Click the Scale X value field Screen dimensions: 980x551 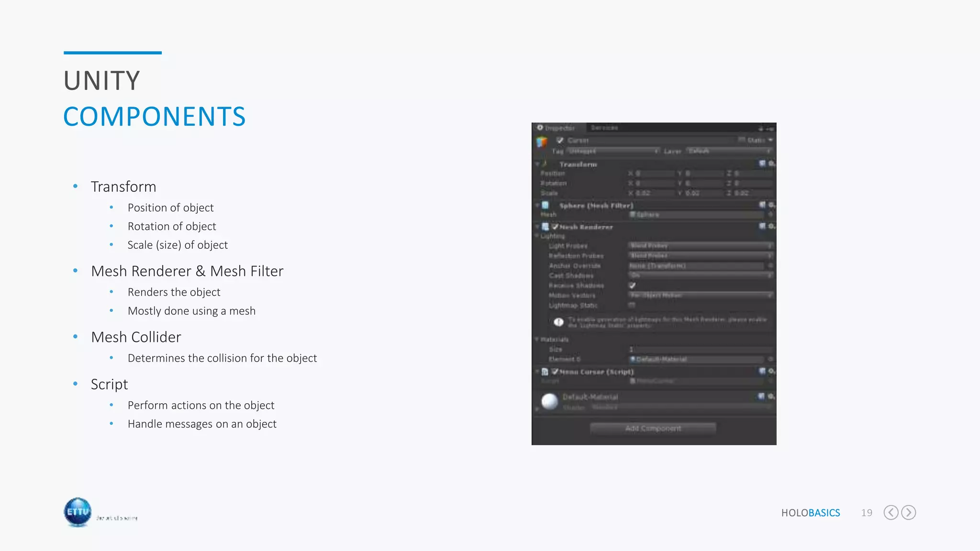[x=651, y=193]
